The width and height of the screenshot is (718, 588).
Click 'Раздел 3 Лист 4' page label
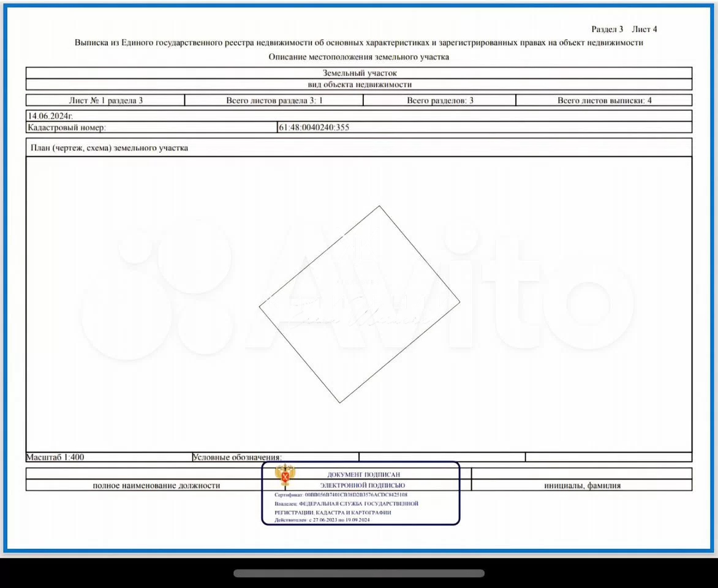tap(624, 29)
